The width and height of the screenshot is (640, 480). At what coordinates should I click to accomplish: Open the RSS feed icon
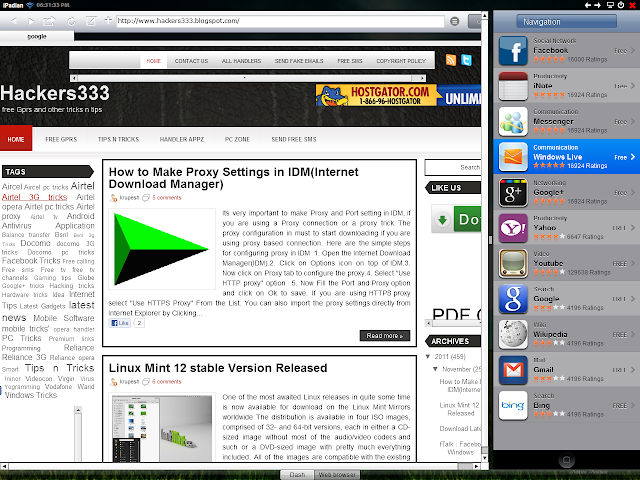click(x=451, y=60)
